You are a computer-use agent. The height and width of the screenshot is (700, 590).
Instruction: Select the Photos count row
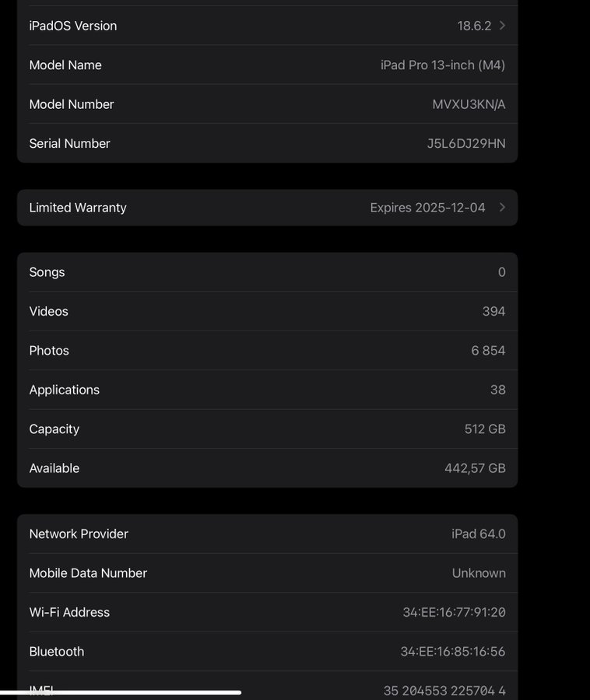tap(267, 351)
